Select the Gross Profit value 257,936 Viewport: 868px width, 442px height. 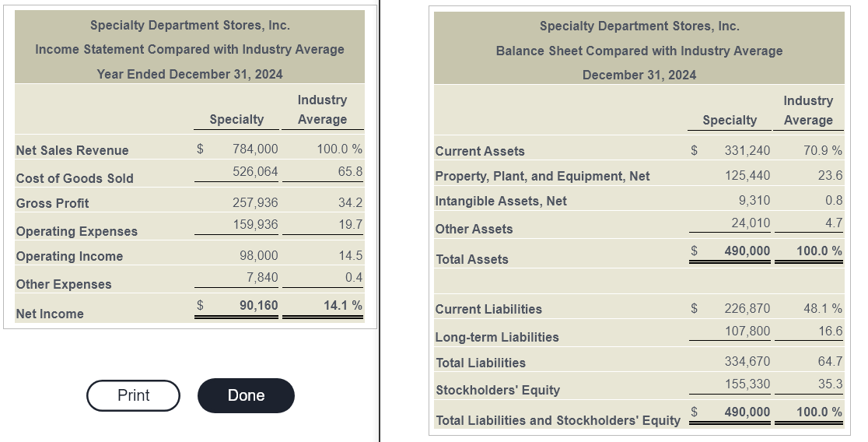(x=255, y=203)
